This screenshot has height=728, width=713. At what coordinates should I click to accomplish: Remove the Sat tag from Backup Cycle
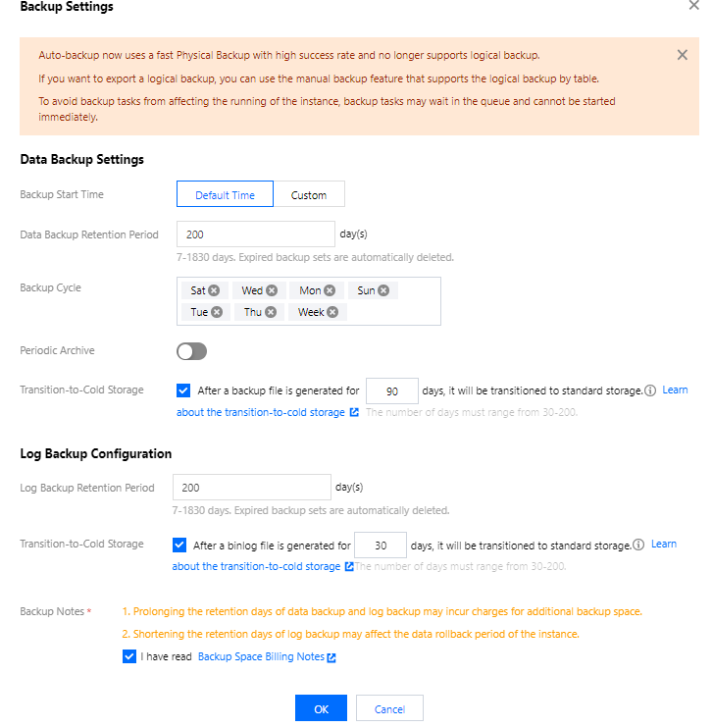pyautogui.click(x=213, y=290)
